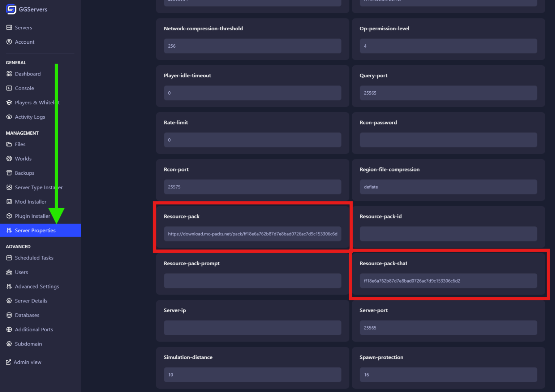Launch the Mod Installer
Screen dimensions: 555x392
[x=30, y=201]
